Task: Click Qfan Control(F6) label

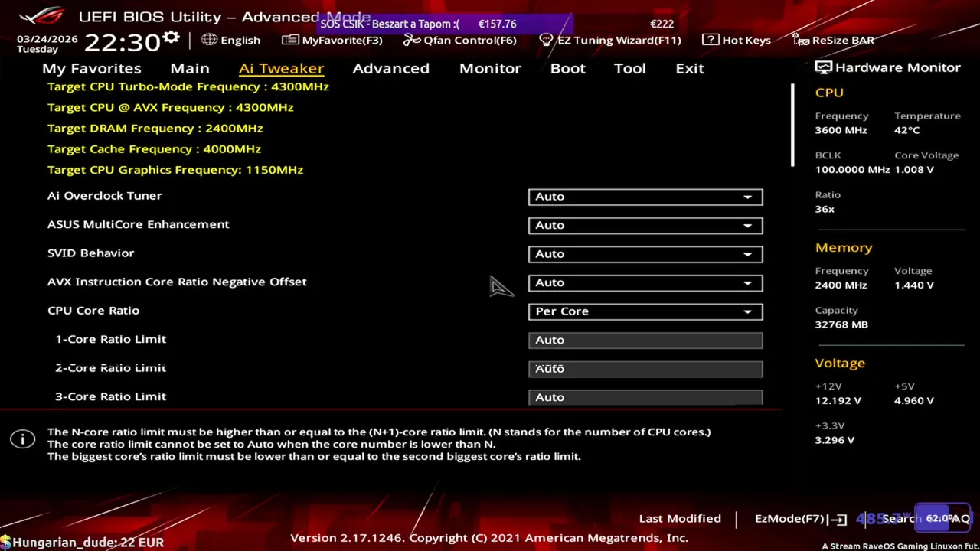Action: pyautogui.click(x=469, y=40)
